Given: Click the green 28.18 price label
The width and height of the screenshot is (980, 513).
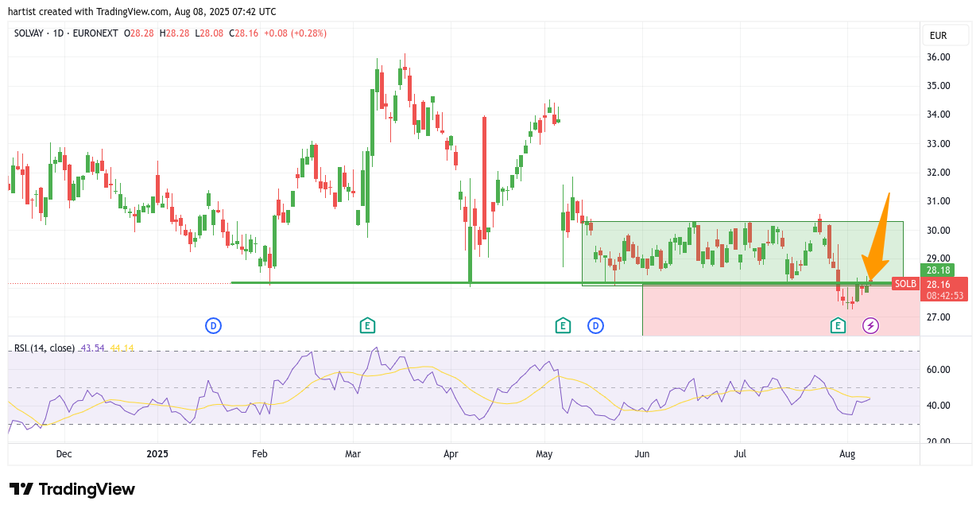Looking at the screenshot, I should (x=936, y=270).
